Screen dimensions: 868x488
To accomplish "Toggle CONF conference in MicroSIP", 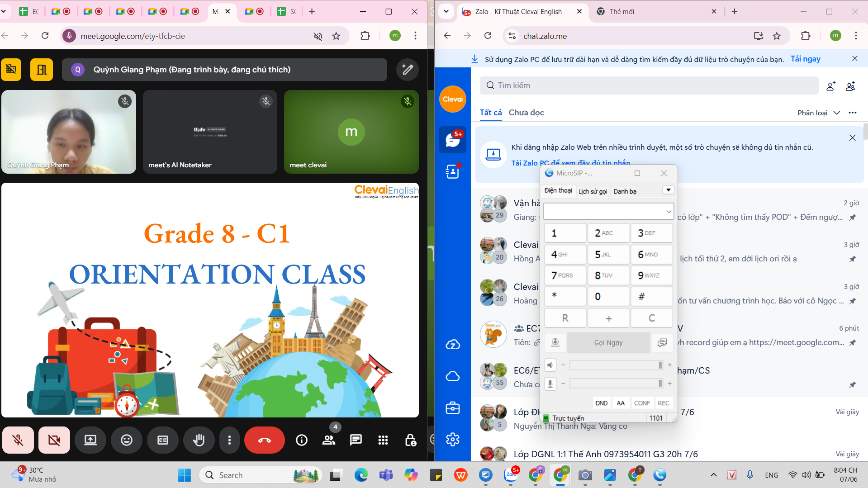I will 642,403.
